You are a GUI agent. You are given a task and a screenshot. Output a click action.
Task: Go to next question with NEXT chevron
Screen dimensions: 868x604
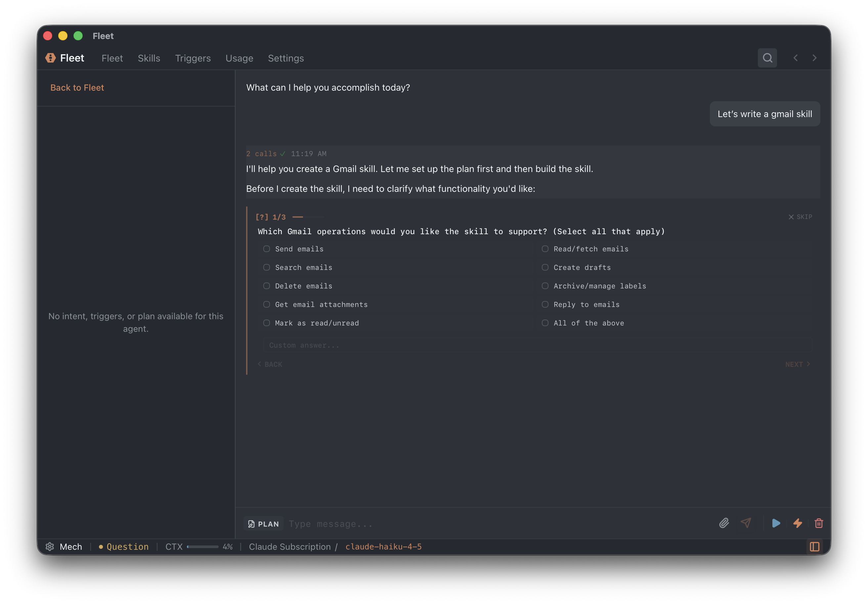tap(797, 364)
